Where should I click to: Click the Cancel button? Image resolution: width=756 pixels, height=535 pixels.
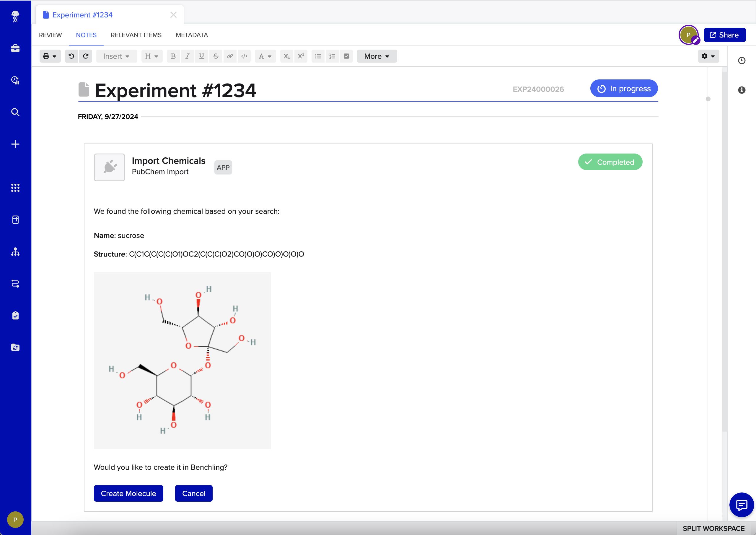(x=194, y=493)
